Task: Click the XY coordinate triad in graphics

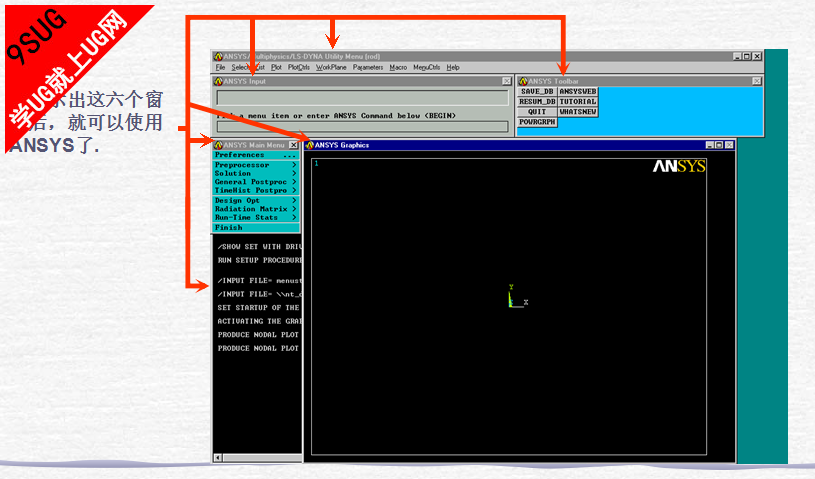Action: point(518,297)
